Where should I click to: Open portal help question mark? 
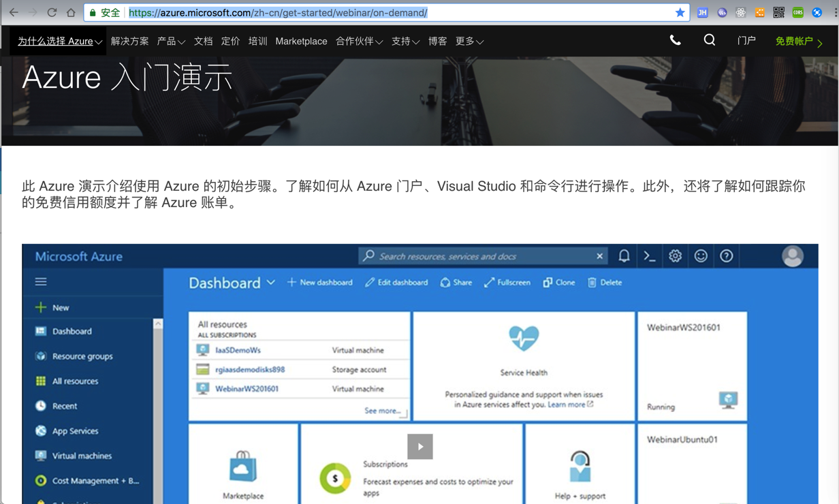pos(727,256)
